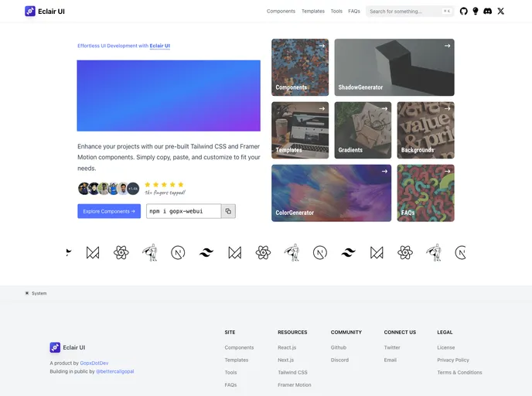Open Templates in top navigation
The width and height of the screenshot is (532, 396).
point(313,11)
